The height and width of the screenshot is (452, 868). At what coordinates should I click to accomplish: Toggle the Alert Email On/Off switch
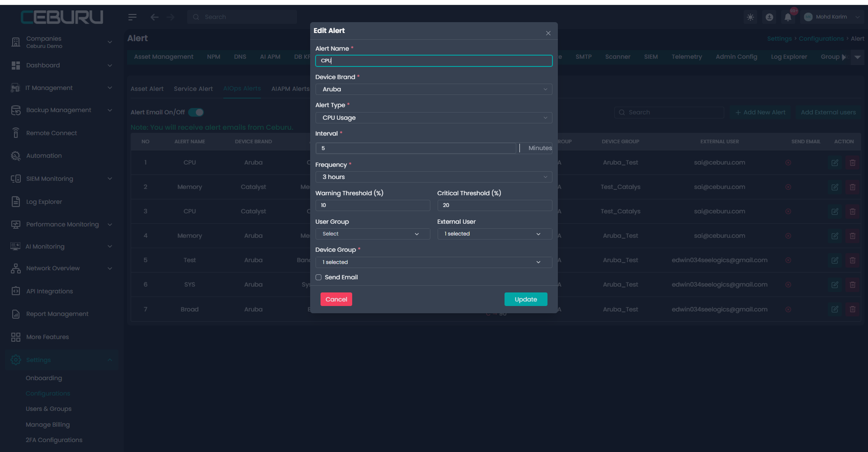tap(196, 112)
